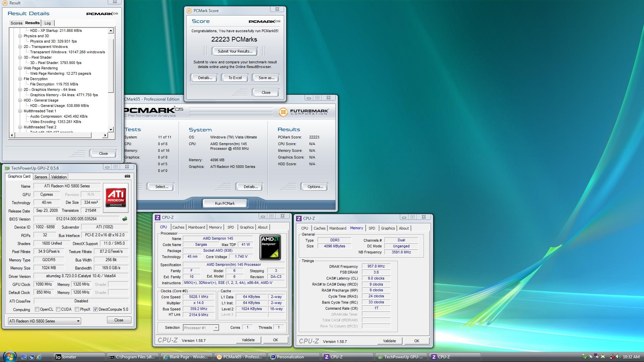
Task: Click the Run PCMark button
Action: [225, 203]
